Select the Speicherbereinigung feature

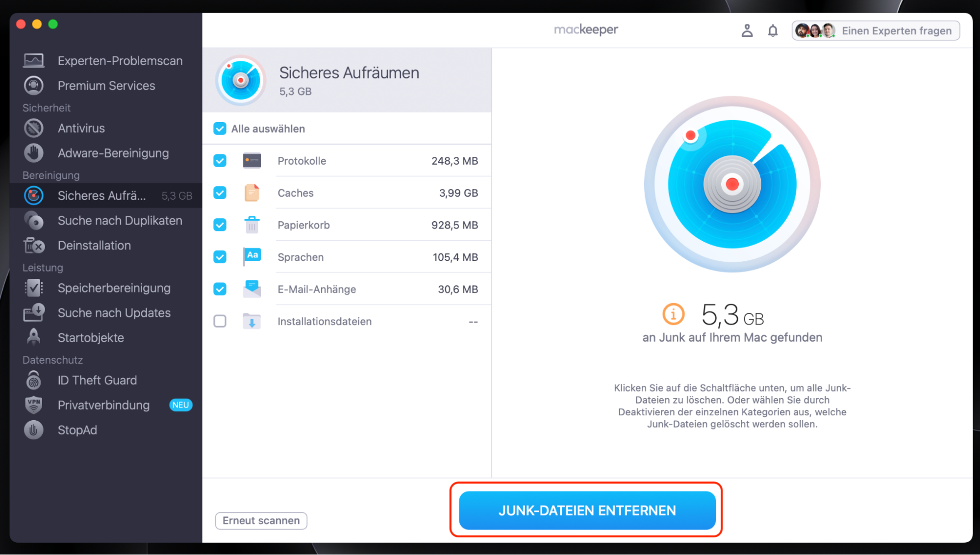(114, 288)
